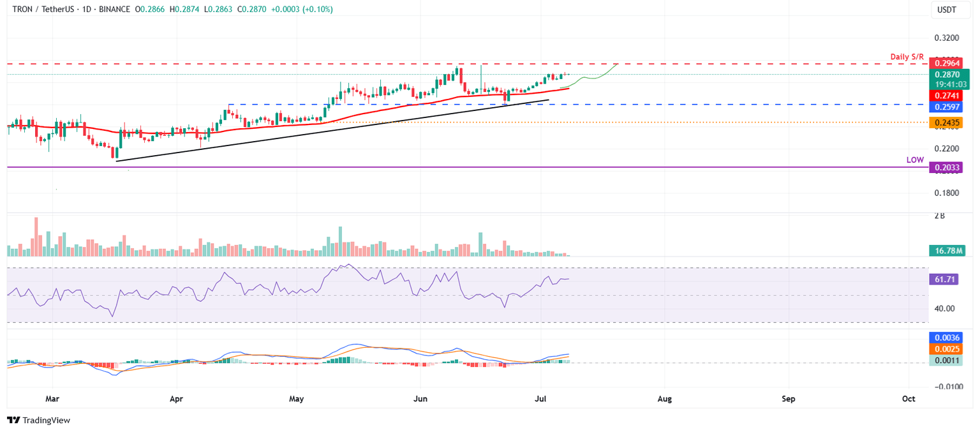The height and width of the screenshot is (432, 980).
Task: Open the TRON / TetherUS symbol search
Action: click(43, 10)
